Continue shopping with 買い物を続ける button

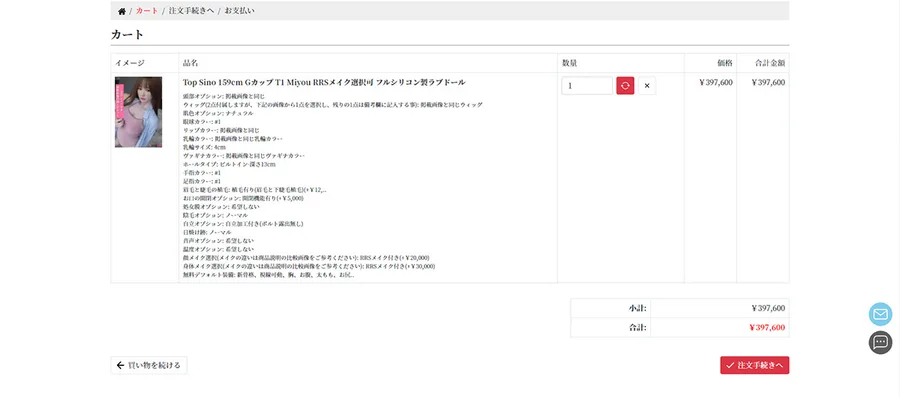(149, 365)
